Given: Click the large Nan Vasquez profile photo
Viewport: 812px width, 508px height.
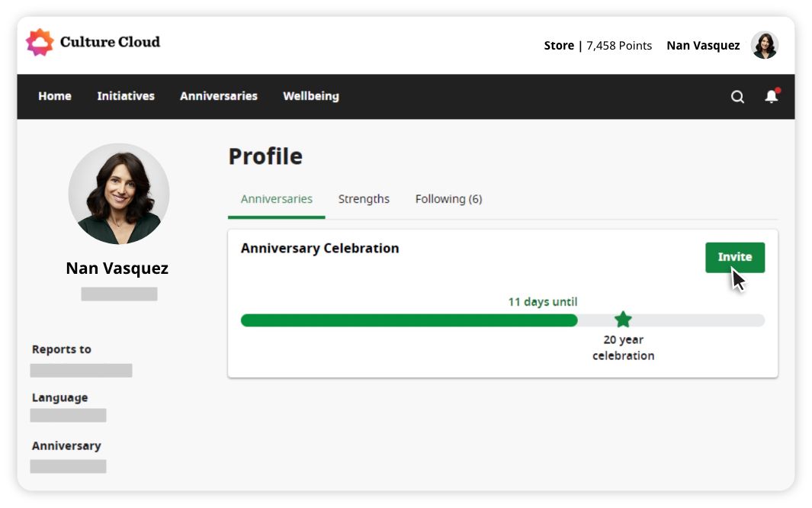Looking at the screenshot, I should (x=119, y=194).
